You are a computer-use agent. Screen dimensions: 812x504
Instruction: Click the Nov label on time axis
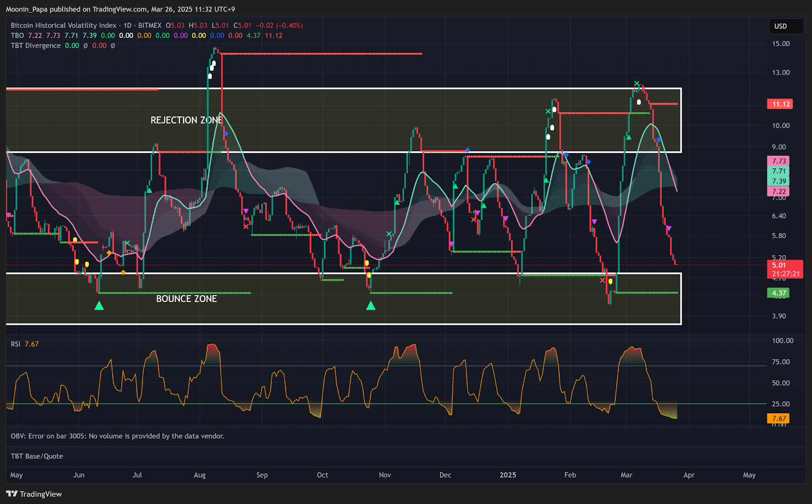pyautogui.click(x=385, y=475)
